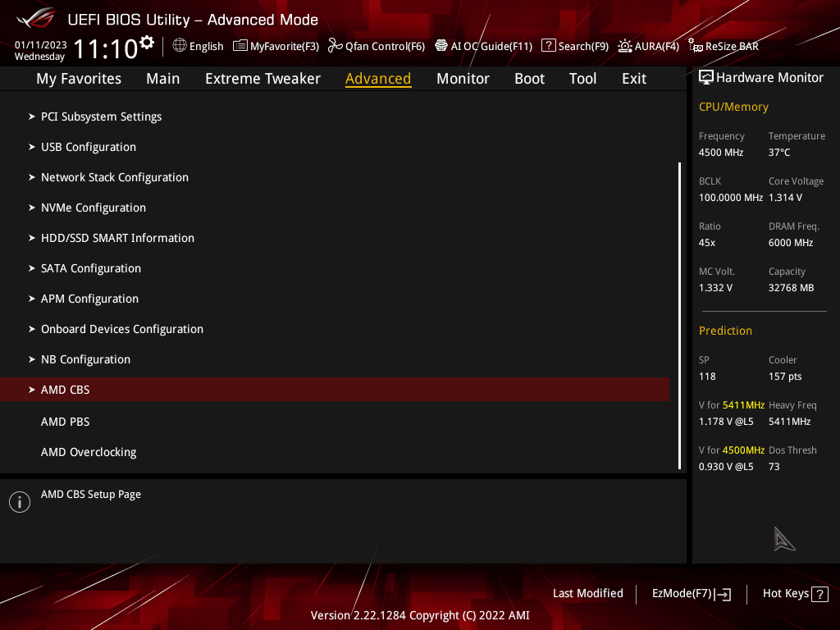The width and height of the screenshot is (840, 630).
Task: Expand APM Configuration arrow
Action: coord(32,299)
